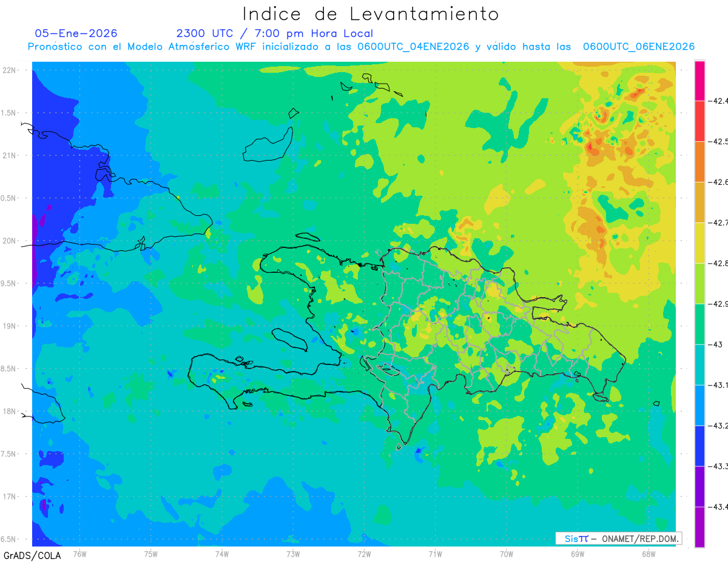Image resolution: width=728 pixels, height=562 pixels.
Task: Click the '19N' latitude label
Action: click(10, 326)
